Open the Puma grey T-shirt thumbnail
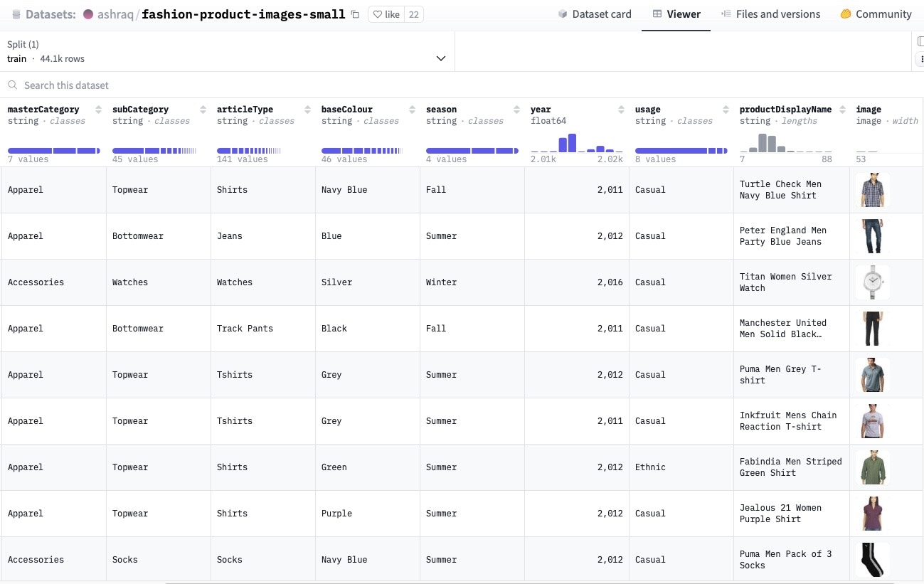The image size is (924, 584). pyautogui.click(x=872, y=375)
